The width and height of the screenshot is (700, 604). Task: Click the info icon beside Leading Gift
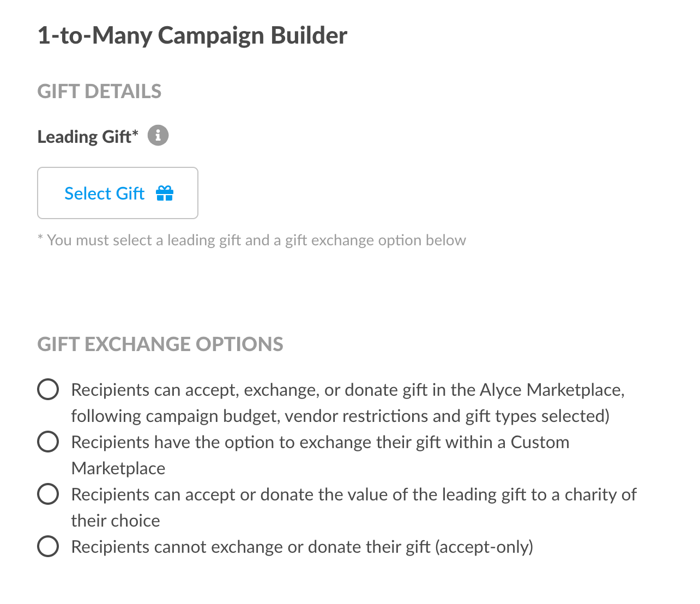(158, 135)
